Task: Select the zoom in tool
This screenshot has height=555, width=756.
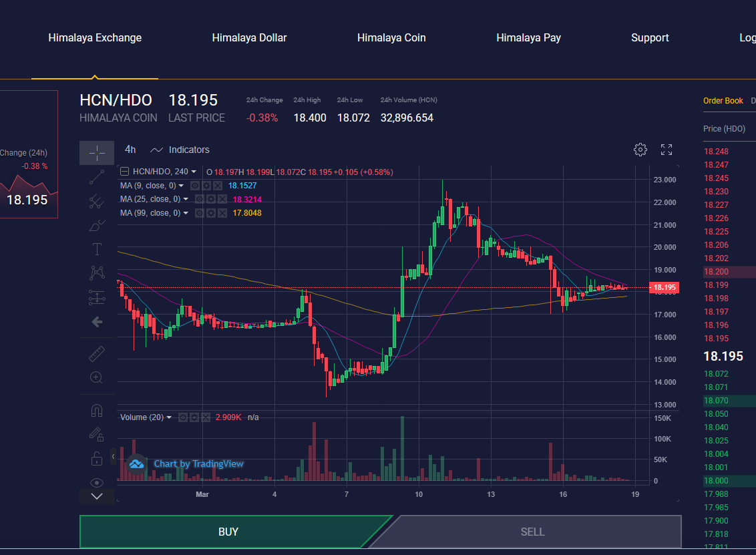Action: pyautogui.click(x=96, y=377)
